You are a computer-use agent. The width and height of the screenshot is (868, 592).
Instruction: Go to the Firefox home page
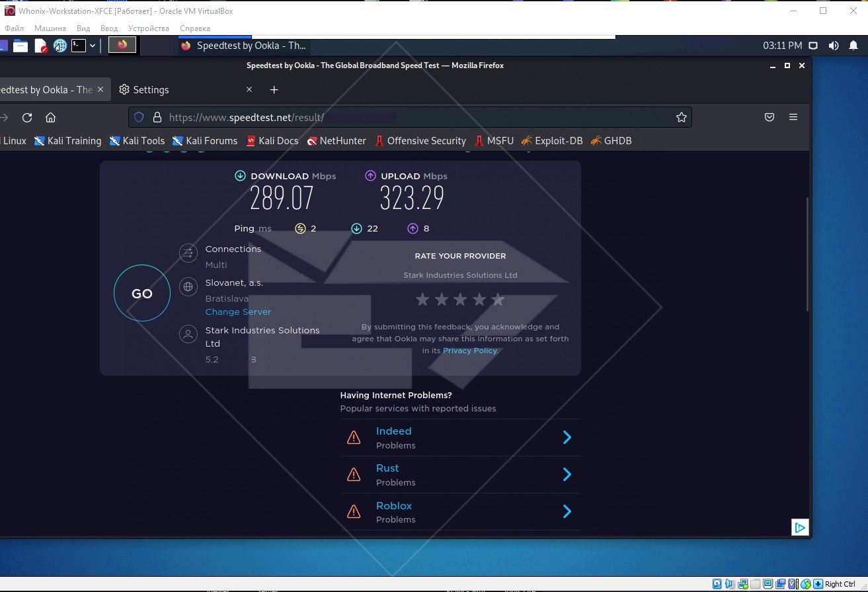(50, 117)
